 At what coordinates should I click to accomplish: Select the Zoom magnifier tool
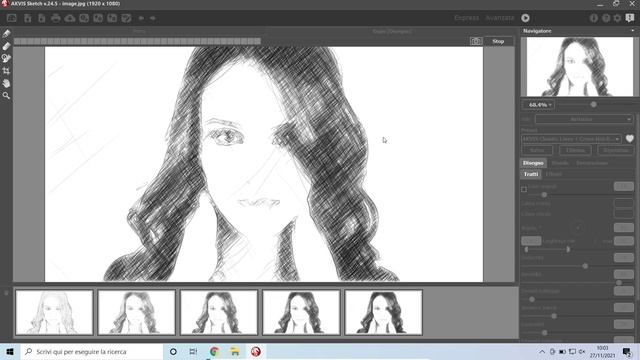click(x=6, y=96)
